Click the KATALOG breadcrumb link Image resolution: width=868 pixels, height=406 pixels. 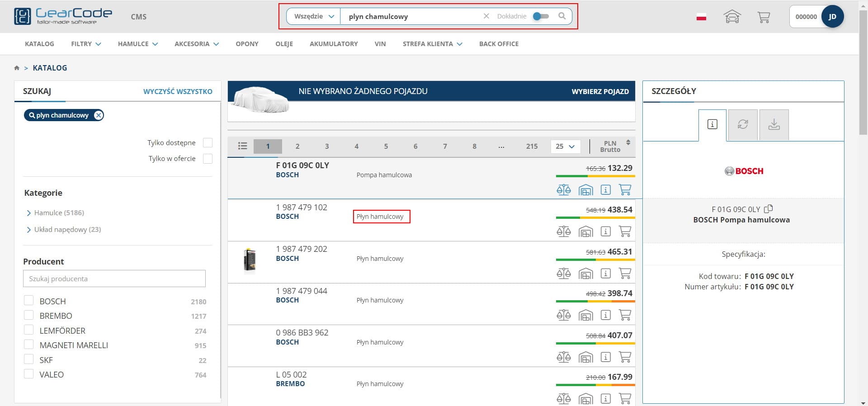[50, 68]
